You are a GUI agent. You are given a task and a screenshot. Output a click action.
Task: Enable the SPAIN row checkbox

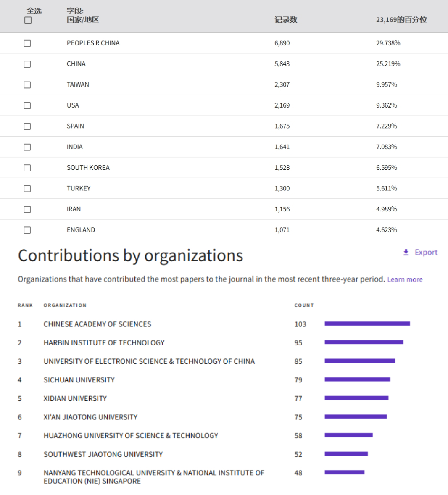coord(27,126)
